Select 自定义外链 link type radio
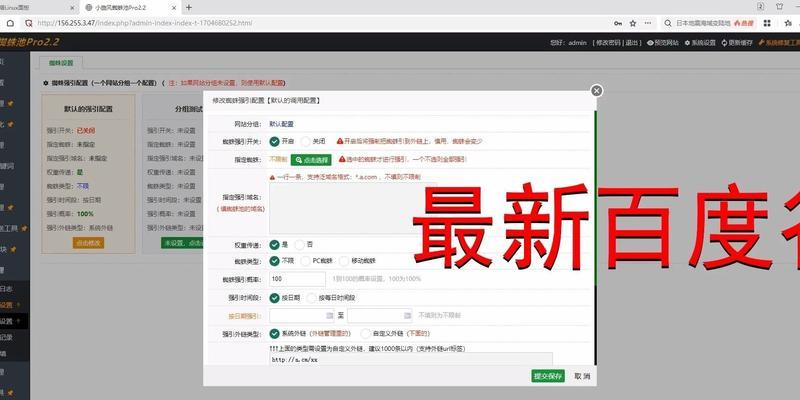 pos(365,334)
